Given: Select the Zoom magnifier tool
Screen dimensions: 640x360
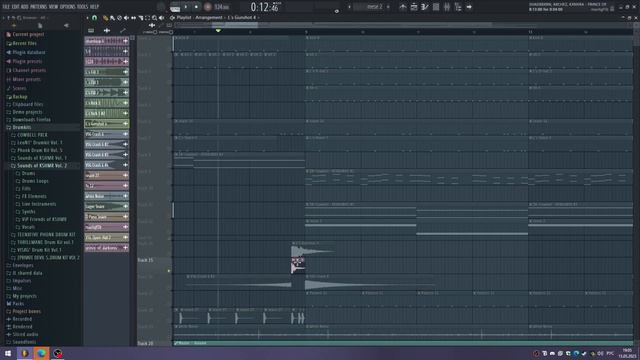Looking at the screenshot, I should click(x=154, y=18).
